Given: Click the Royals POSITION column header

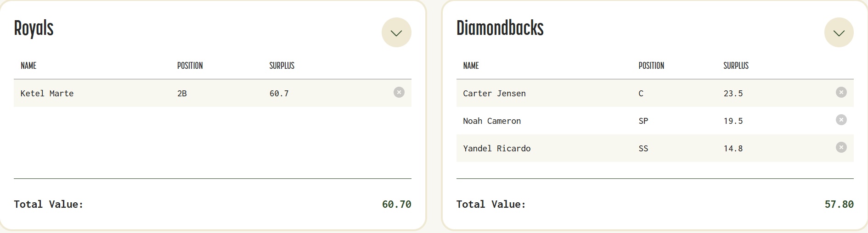Looking at the screenshot, I should point(190,66).
